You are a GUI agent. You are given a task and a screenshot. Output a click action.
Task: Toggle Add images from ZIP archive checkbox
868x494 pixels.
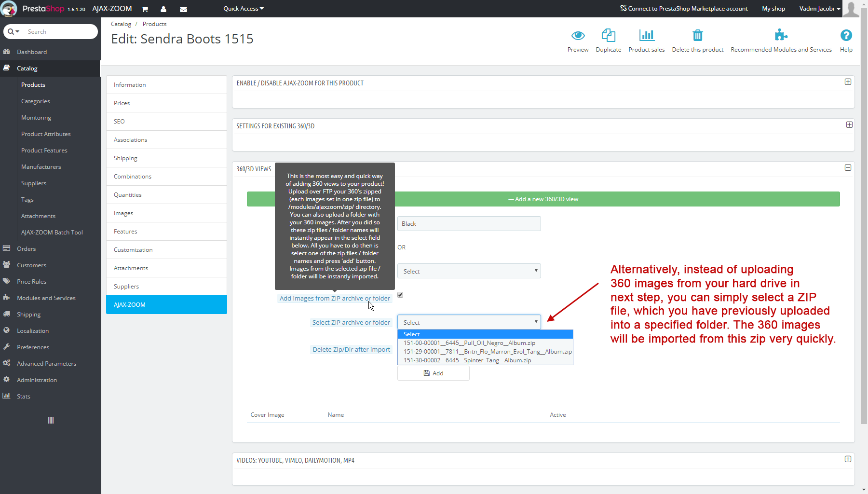(400, 295)
